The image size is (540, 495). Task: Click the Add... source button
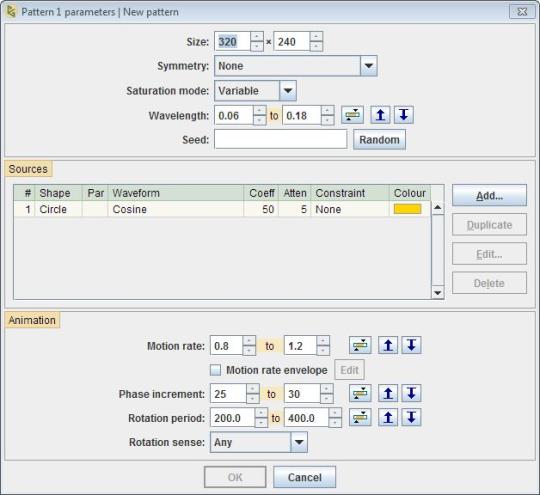tap(489, 195)
